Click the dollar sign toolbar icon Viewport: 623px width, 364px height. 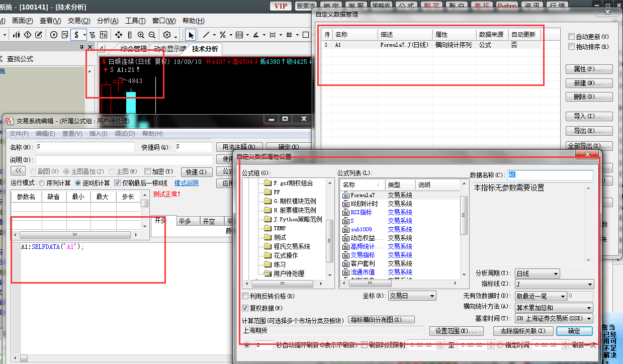[x=76, y=35]
